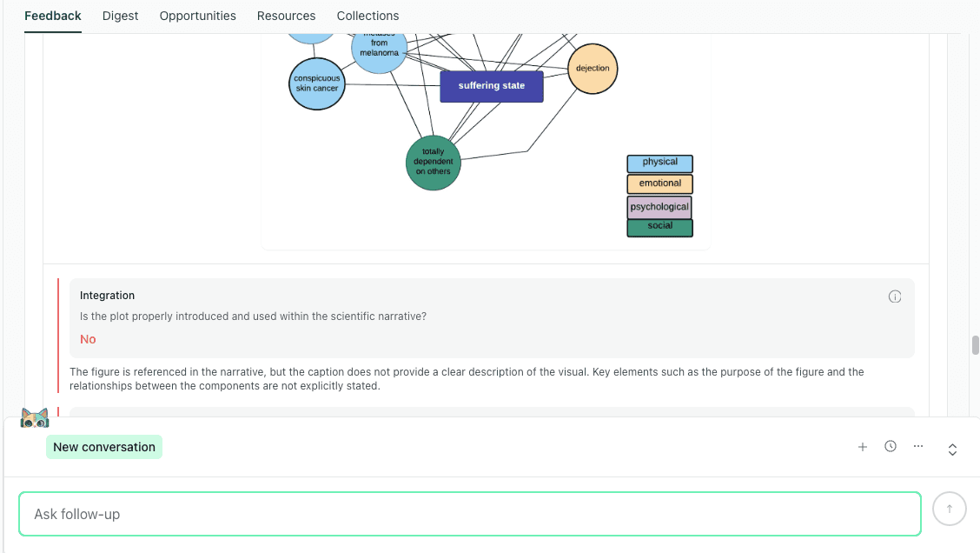Click the Ask follow-up input field
This screenshot has height=553, width=980.
(469, 513)
